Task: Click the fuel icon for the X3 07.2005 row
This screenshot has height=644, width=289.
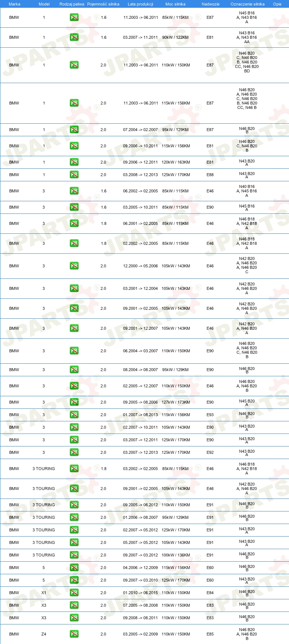Action: 74,605
